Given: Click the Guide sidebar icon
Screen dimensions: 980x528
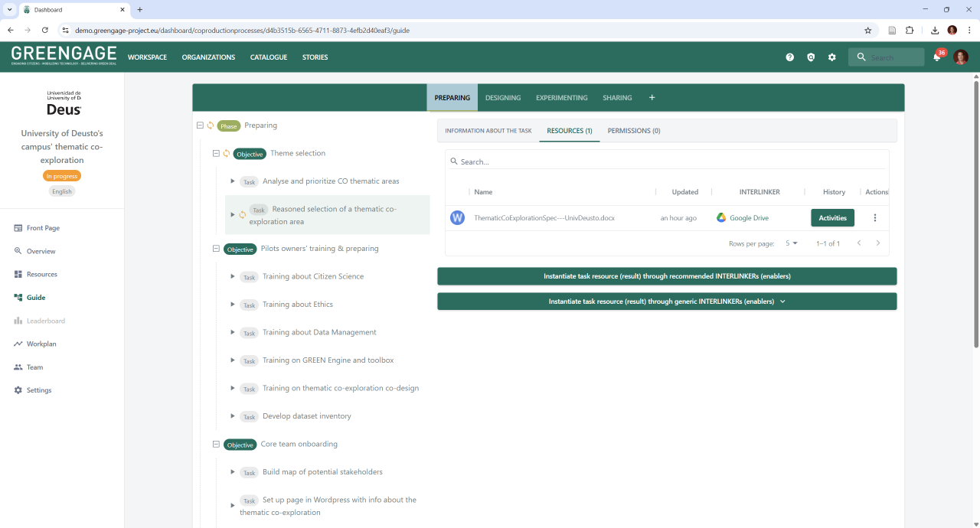Looking at the screenshot, I should [x=18, y=298].
